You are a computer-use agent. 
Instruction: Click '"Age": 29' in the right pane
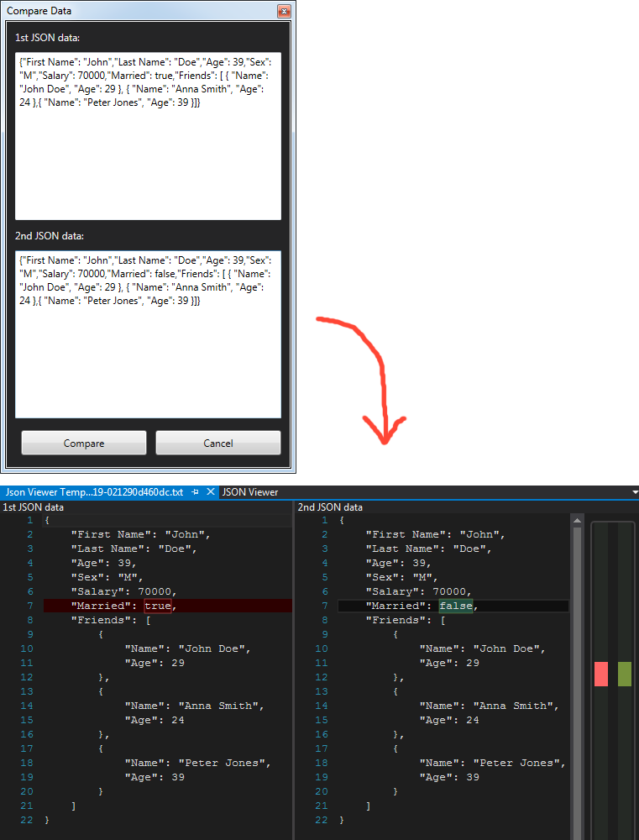(449, 663)
